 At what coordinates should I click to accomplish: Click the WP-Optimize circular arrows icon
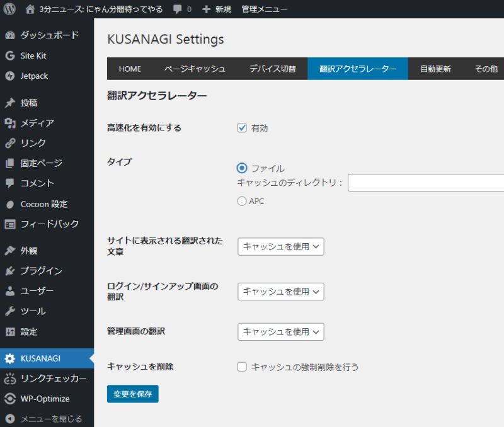(10, 399)
